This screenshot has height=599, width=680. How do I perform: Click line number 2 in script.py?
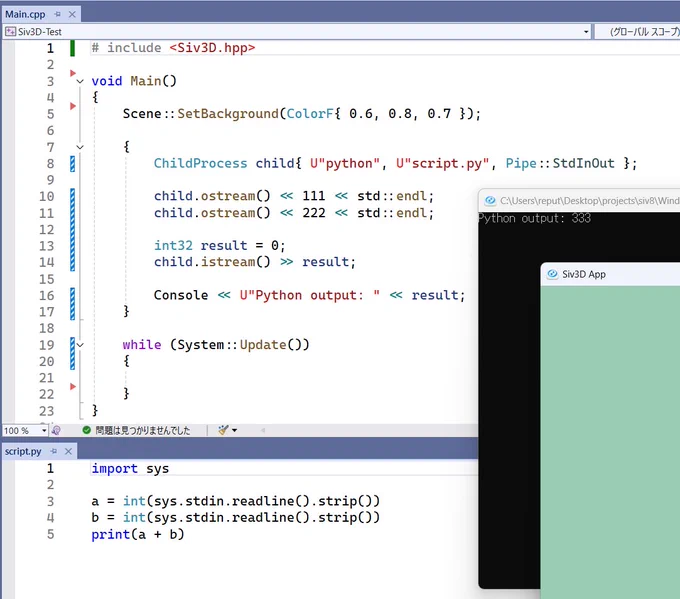[50, 485]
